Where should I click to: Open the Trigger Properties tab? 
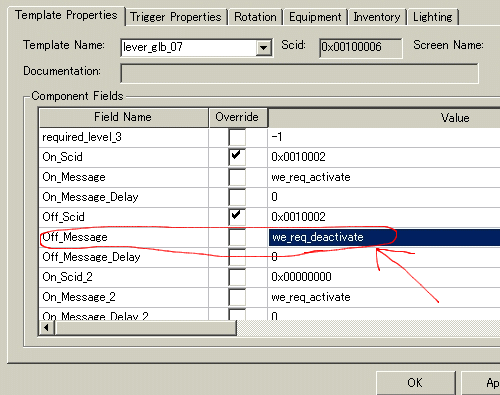point(176,17)
